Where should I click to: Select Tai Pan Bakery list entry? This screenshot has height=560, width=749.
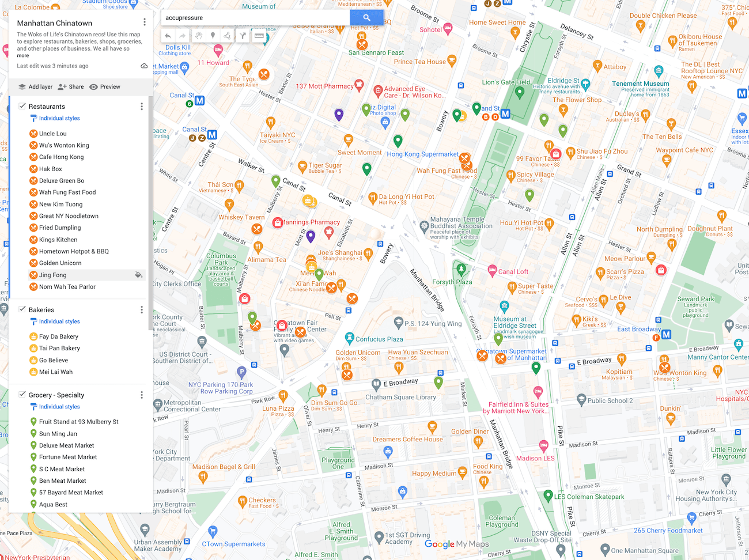coord(59,348)
